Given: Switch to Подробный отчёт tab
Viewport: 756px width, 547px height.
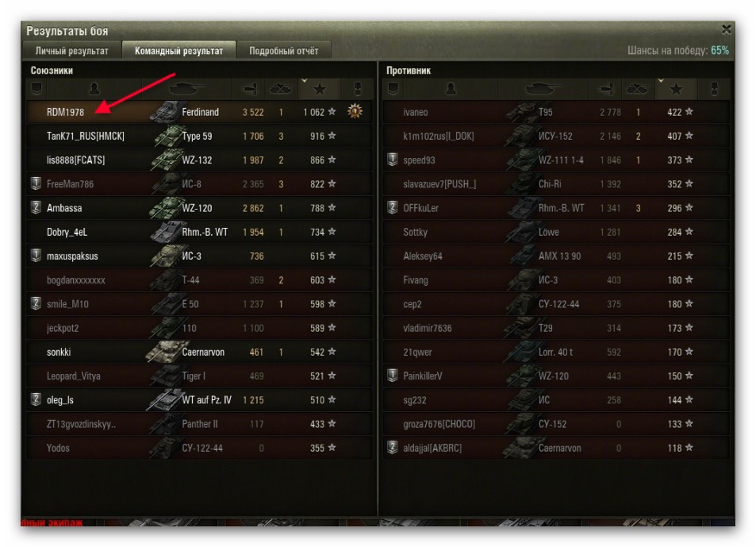Looking at the screenshot, I should pos(283,50).
